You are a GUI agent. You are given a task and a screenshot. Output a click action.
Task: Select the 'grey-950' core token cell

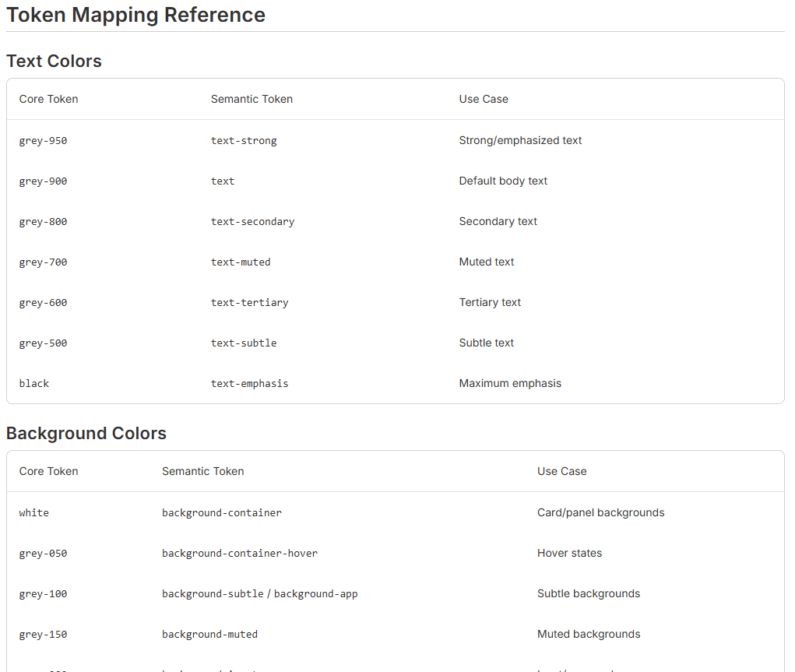coord(43,140)
